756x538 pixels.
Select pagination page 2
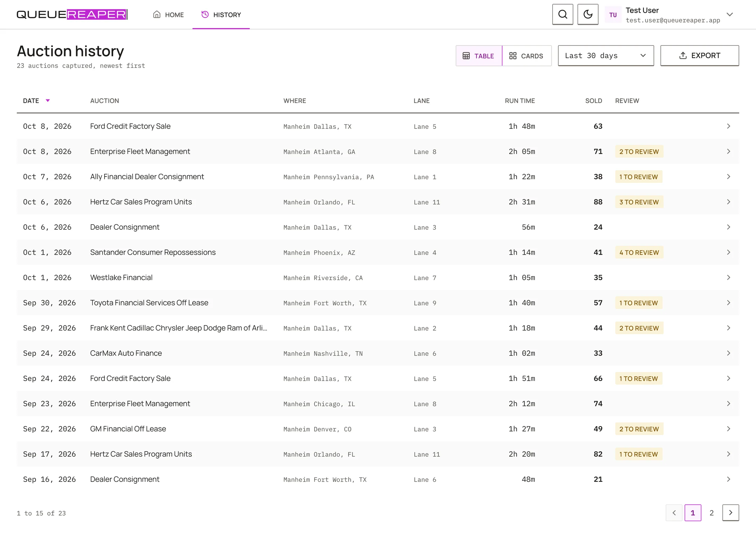(x=712, y=513)
